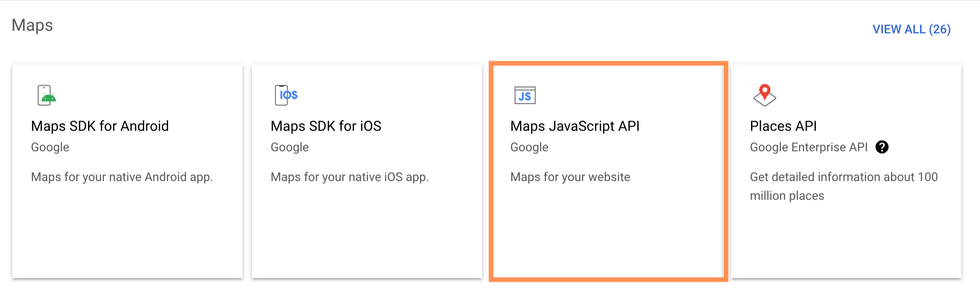Viewport: 980px width, 289px height.
Task: Click the iOS phone icon
Action: point(286,95)
